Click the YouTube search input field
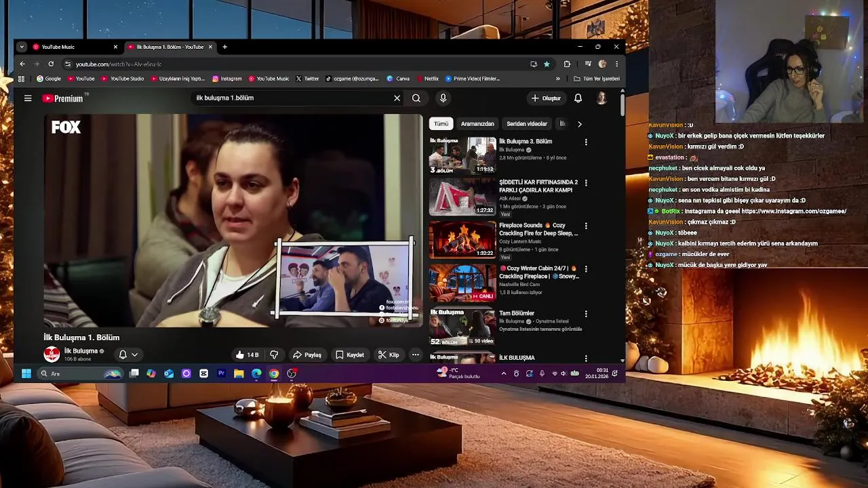The image size is (868, 488). point(292,98)
